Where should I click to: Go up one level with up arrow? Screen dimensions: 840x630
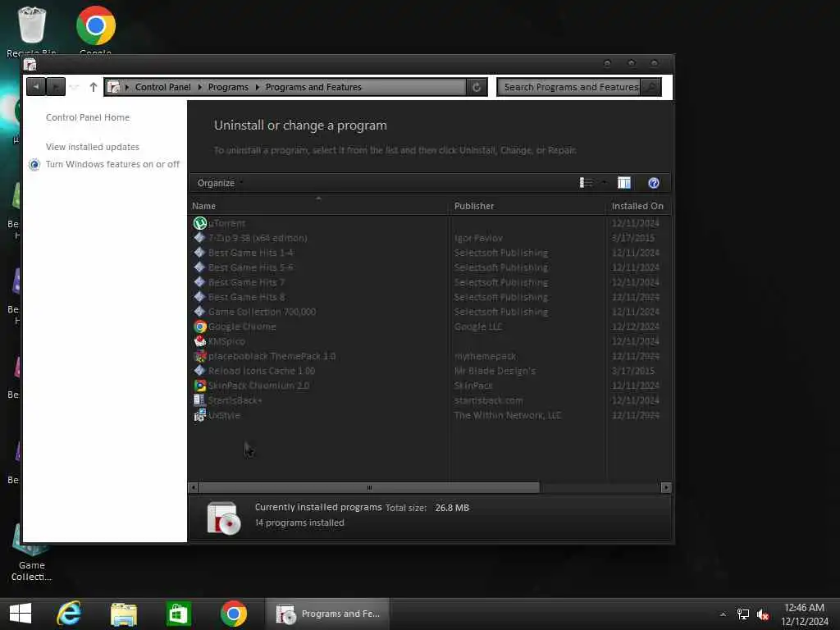(x=94, y=87)
